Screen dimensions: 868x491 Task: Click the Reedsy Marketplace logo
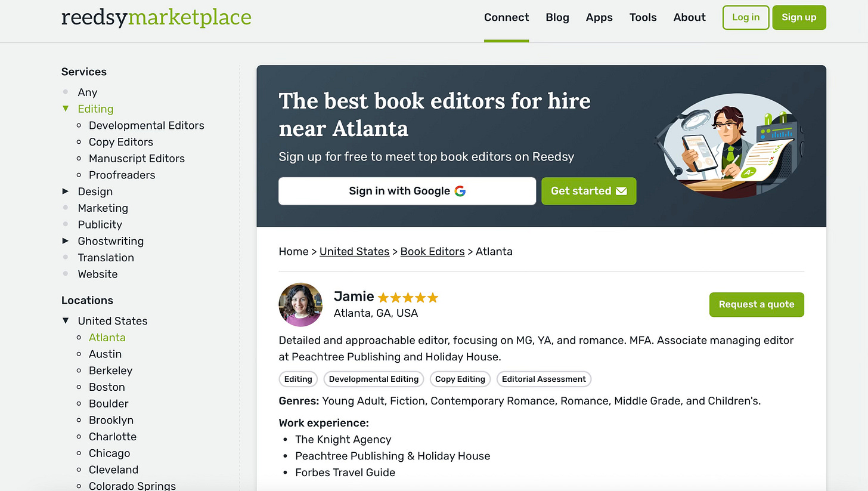click(x=156, y=17)
